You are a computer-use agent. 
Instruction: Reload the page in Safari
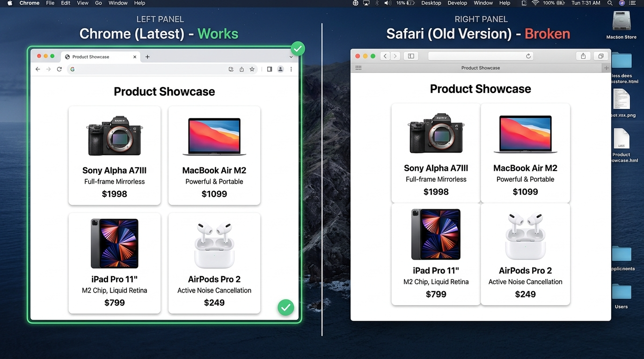point(528,56)
